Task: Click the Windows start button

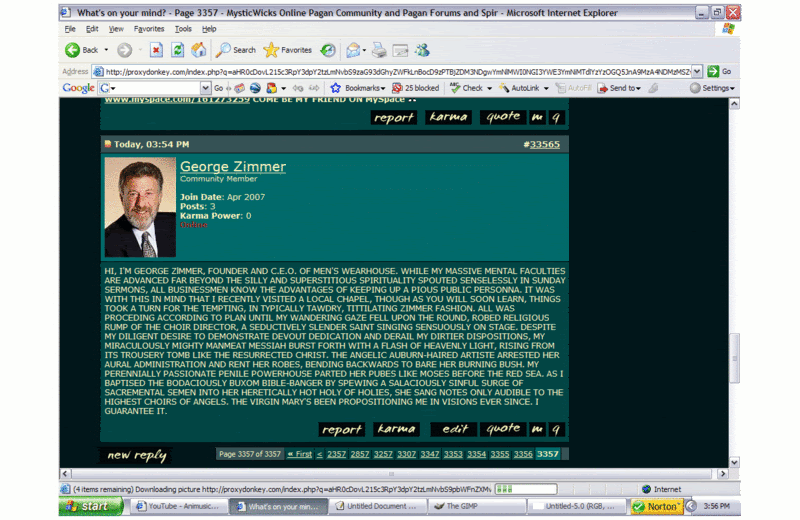Action: 91,506
